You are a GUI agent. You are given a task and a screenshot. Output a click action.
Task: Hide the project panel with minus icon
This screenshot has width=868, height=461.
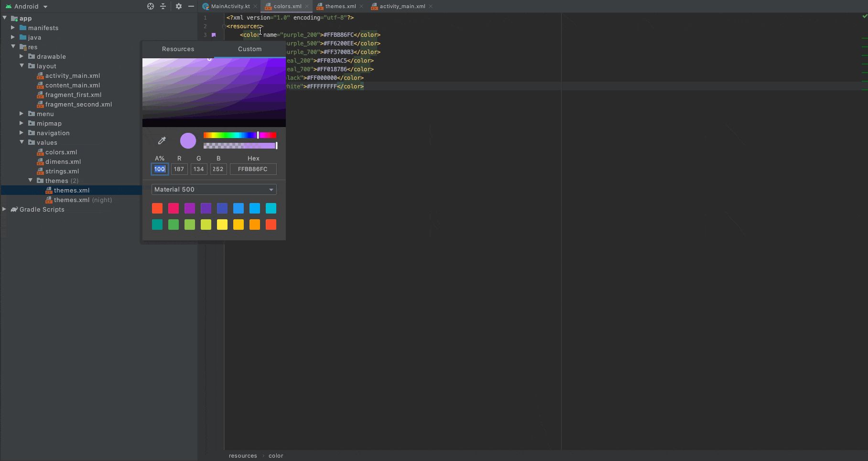(191, 6)
